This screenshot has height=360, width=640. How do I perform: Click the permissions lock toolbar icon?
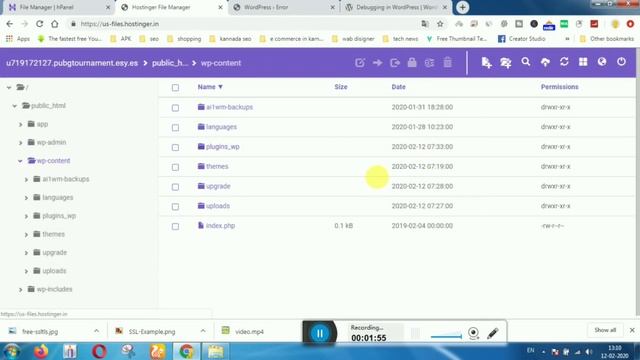(x=412, y=62)
